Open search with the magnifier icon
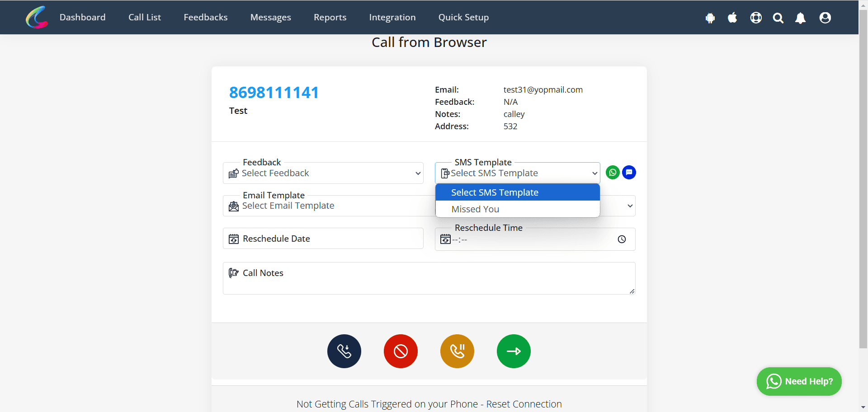868x412 pixels. click(x=778, y=18)
